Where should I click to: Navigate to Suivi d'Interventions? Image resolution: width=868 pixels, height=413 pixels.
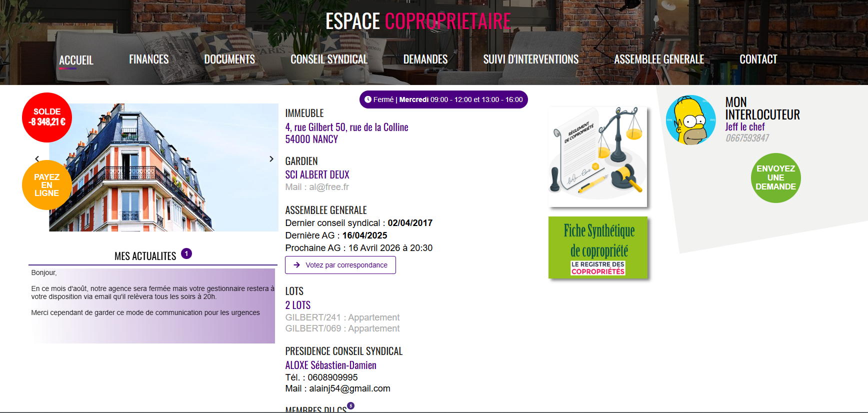tap(530, 59)
